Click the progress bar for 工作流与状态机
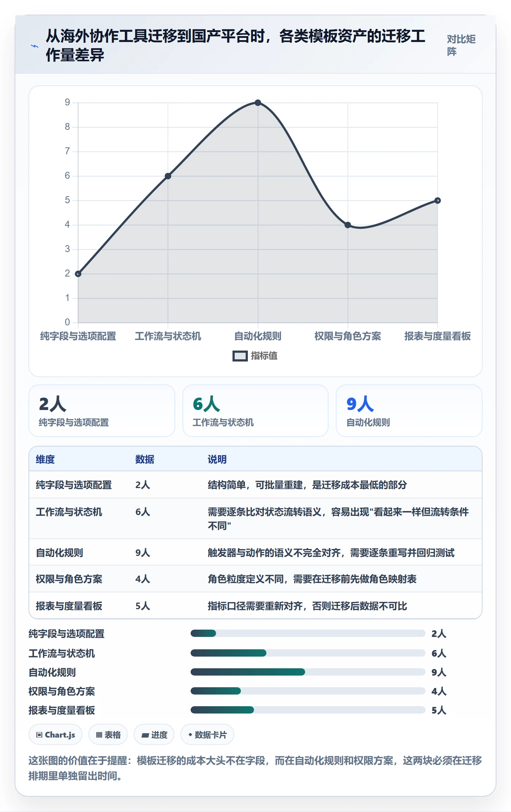 click(x=308, y=653)
